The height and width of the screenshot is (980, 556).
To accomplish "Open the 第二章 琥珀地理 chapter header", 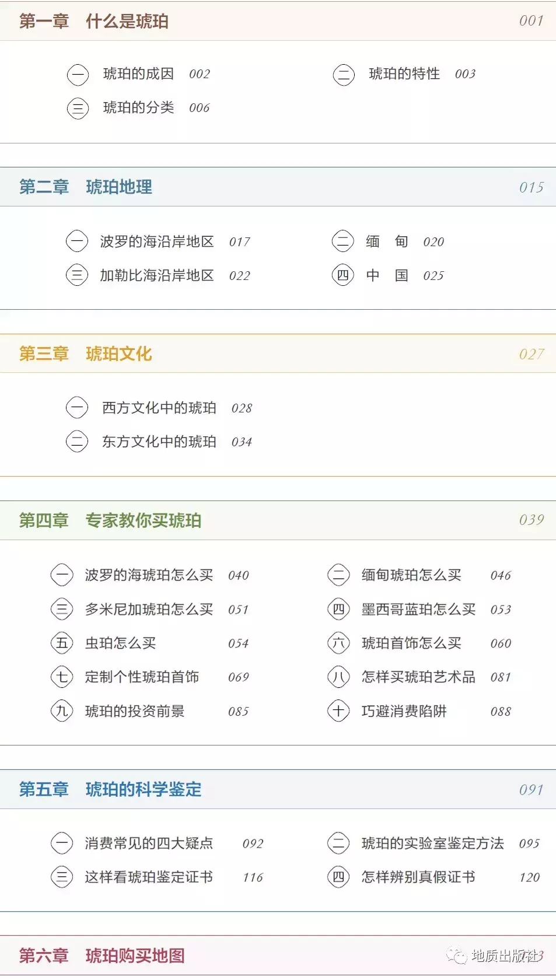I will click(x=278, y=187).
